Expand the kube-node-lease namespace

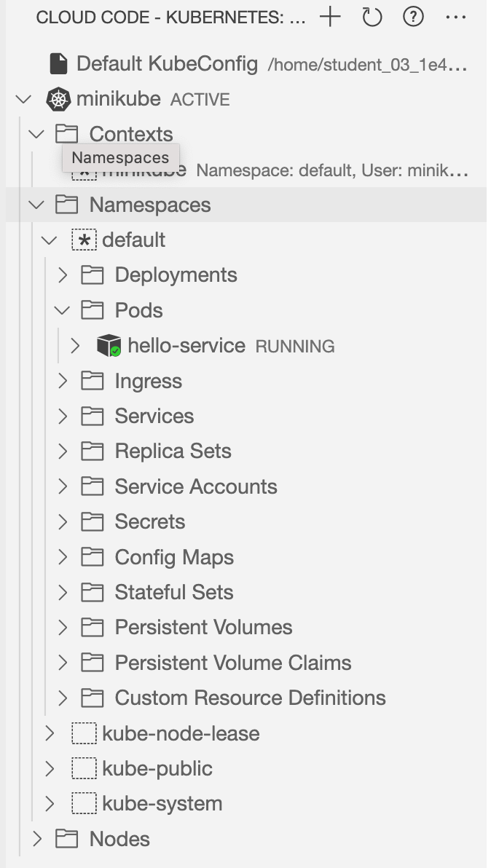(x=50, y=733)
